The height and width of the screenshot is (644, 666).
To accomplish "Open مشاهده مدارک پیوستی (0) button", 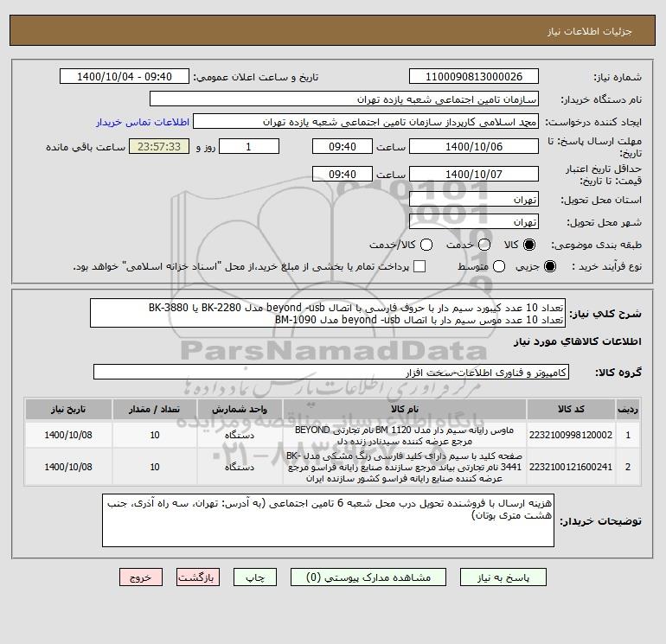I will [x=368, y=577].
